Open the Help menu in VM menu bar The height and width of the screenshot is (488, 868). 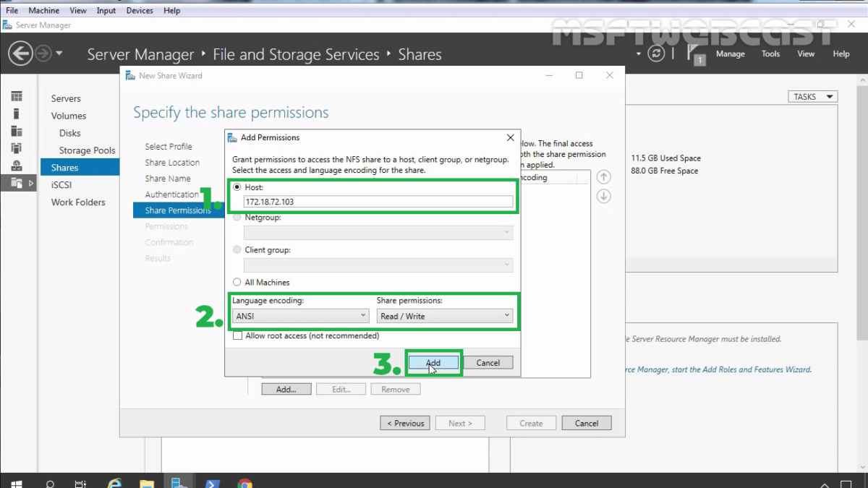(172, 11)
